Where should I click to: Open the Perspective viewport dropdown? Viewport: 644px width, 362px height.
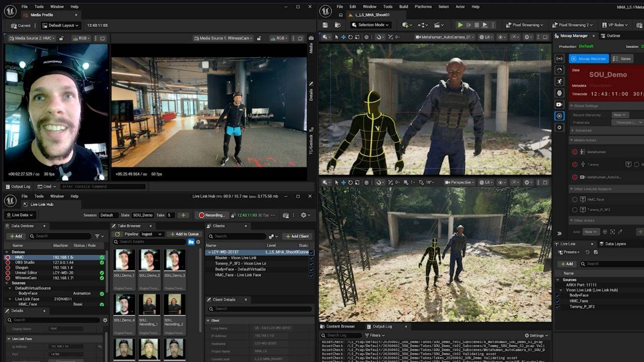pyautogui.click(x=460, y=183)
